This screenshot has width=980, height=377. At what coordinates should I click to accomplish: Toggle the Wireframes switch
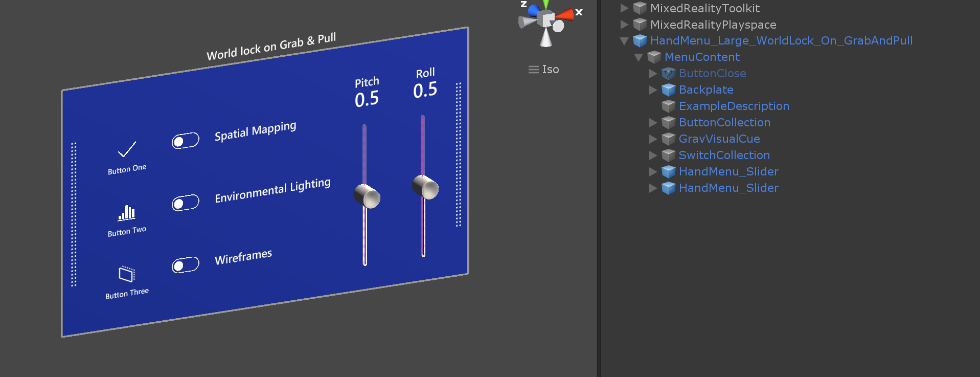pyautogui.click(x=186, y=264)
